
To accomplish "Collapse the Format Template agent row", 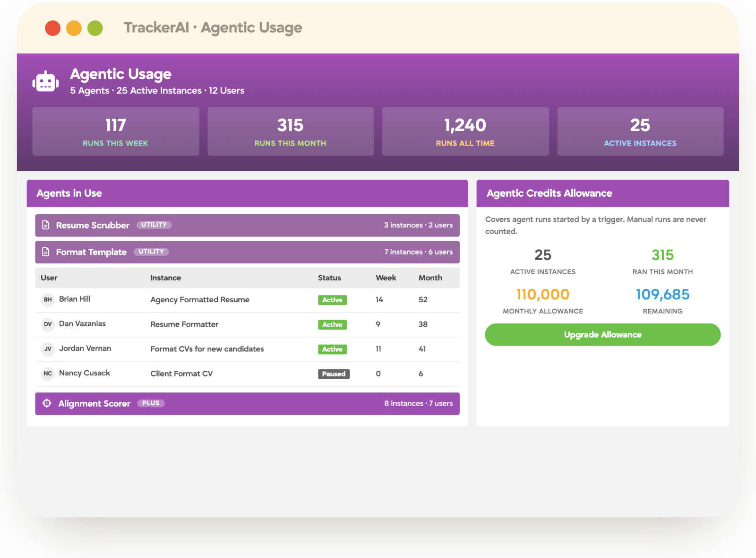I will click(247, 252).
